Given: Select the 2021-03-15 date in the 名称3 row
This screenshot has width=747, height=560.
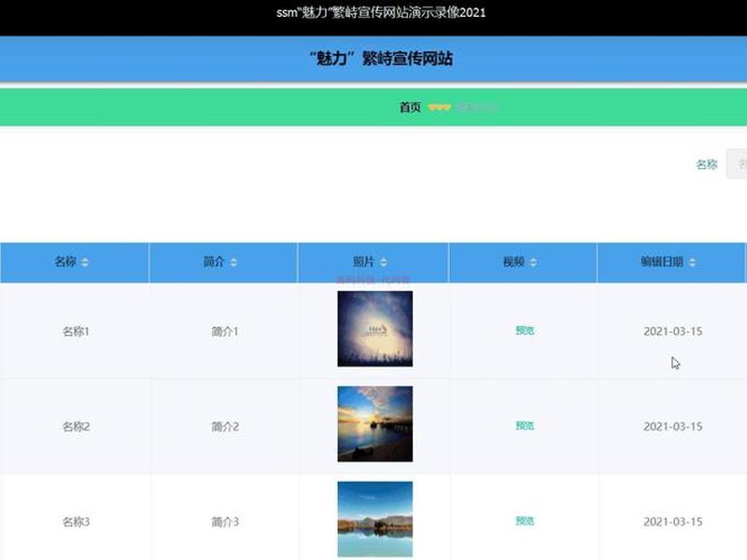Looking at the screenshot, I should coord(672,522).
